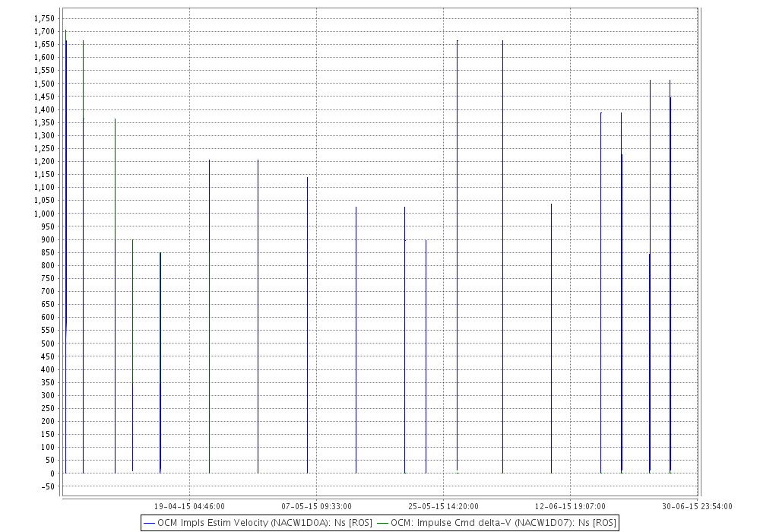Click the 19-04-15 04:46:00 time axis label
This screenshot has width=760, height=532.
[189, 506]
